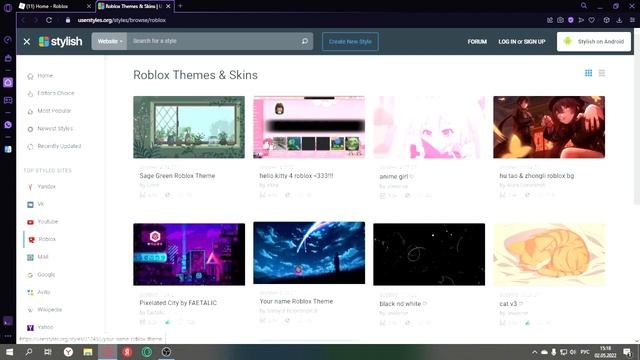Image resolution: width=640 pixels, height=360 pixels.
Task: Open hello kitty 4 roblox thumbnail
Action: 309,127
